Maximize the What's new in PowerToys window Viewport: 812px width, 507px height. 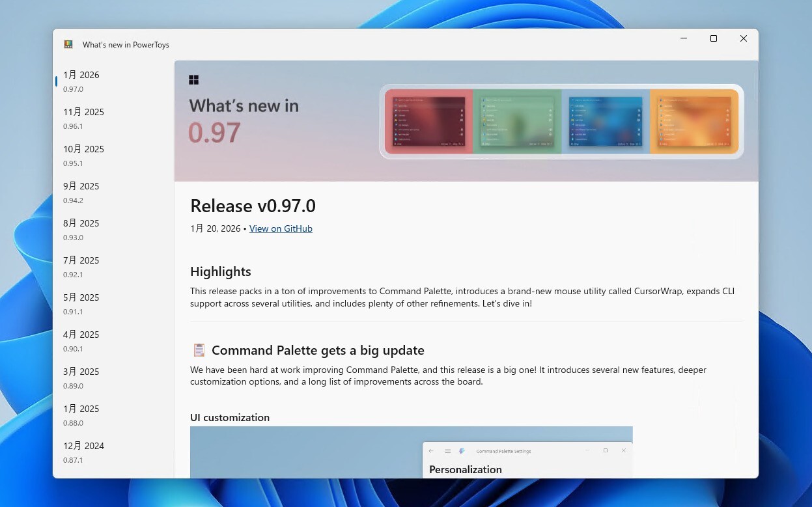tap(714, 38)
